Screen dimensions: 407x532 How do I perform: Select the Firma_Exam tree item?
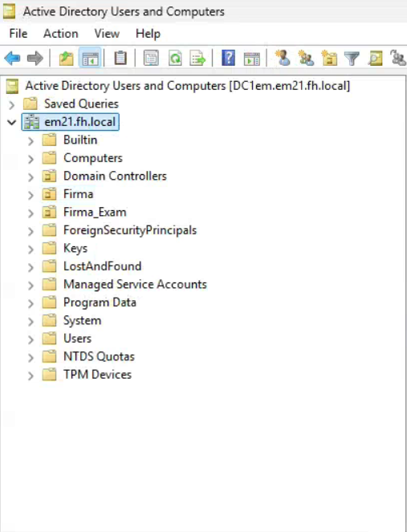95,213
